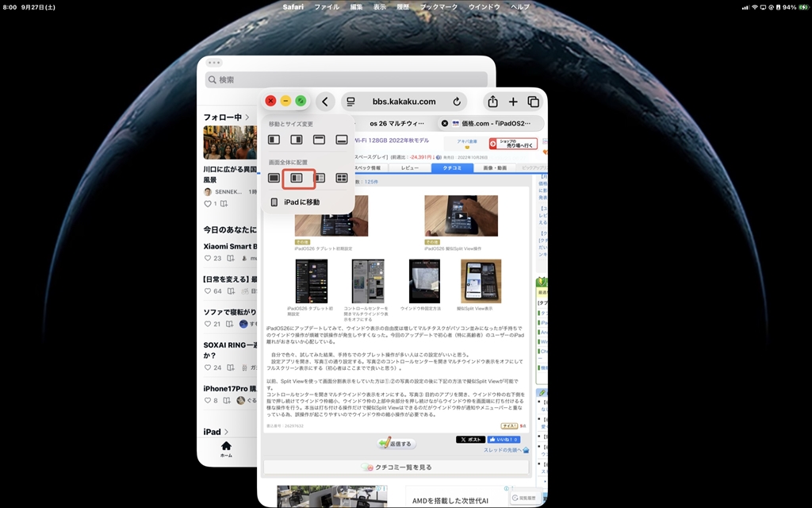Screen dimensions: 812x508
Task: Open the three-dot menu of the back window
Action: tap(214, 63)
